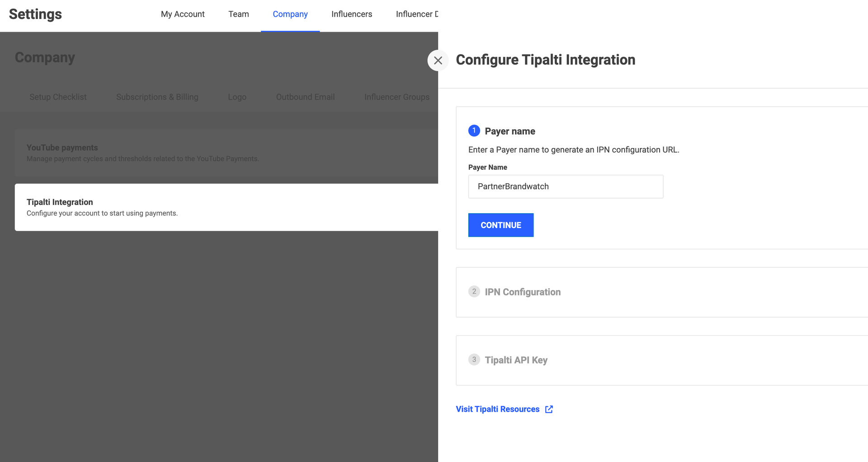Open the partially hidden Influencer D tab
This screenshot has width=868, height=462.
(x=417, y=14)
